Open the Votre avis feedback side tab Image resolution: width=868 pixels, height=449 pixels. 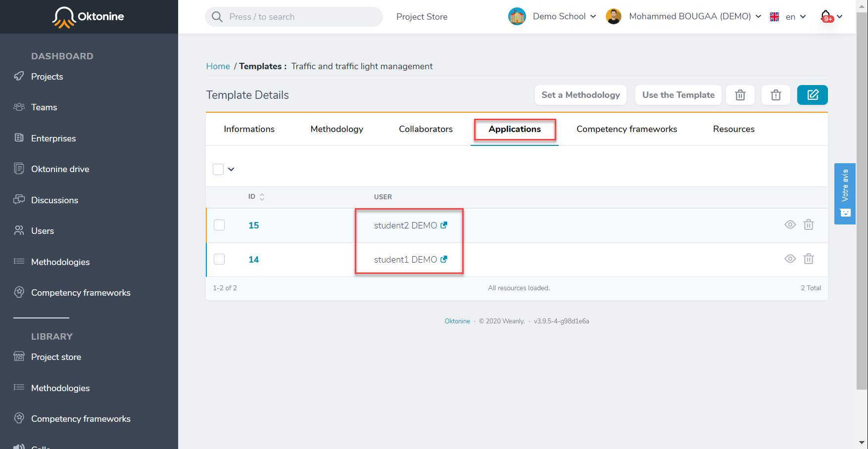click(845, 194)
